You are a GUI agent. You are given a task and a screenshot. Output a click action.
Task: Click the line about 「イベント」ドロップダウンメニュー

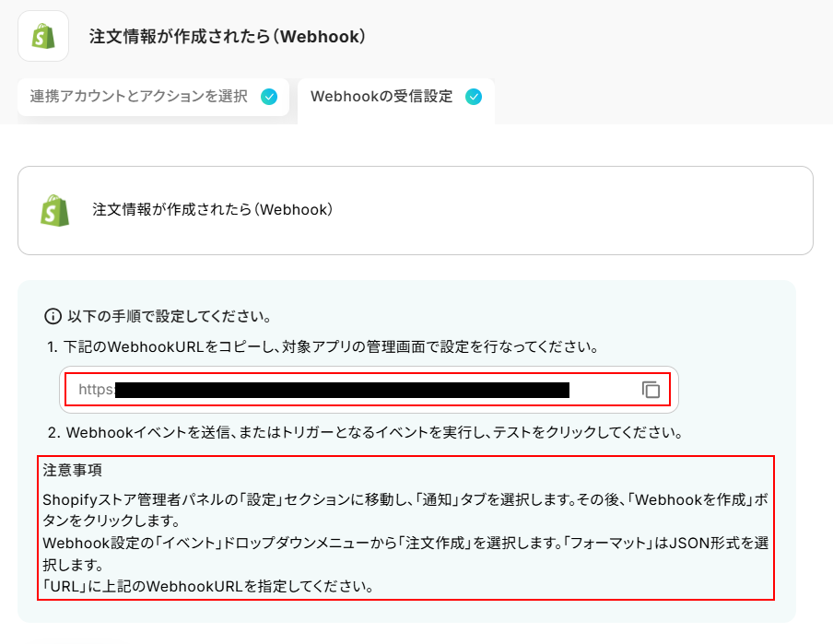(x=405, y=554)
